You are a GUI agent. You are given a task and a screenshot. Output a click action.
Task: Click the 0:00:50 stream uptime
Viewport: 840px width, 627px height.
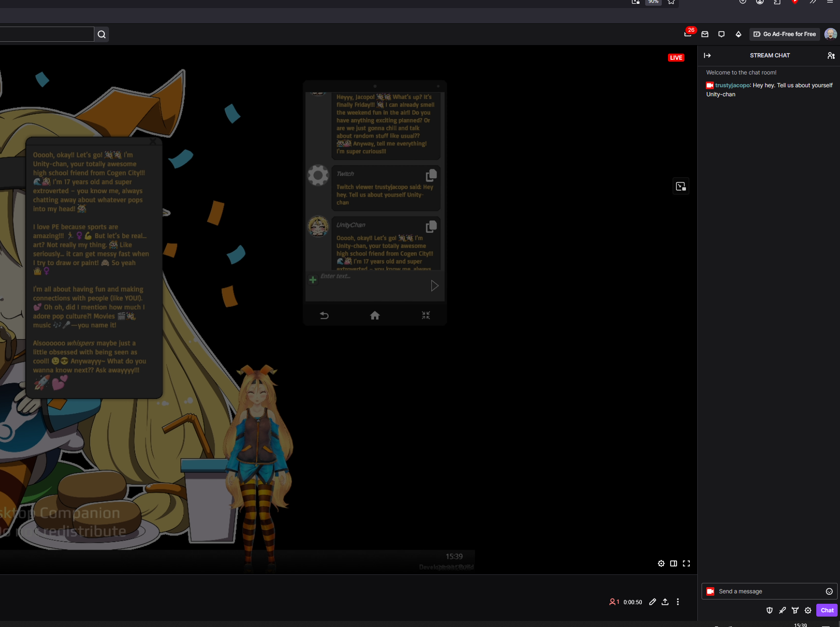[633, 602]
